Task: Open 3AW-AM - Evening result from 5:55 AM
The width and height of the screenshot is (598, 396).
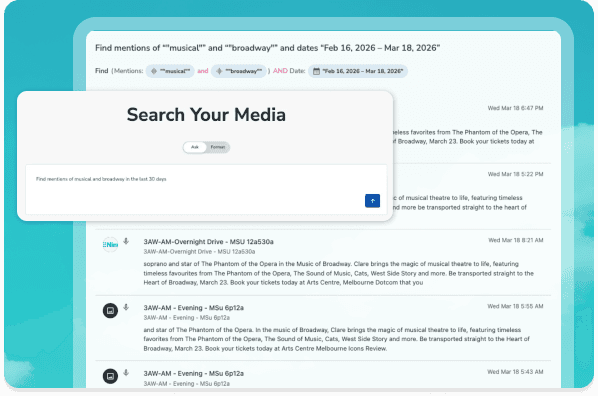Action: [193, 307]
